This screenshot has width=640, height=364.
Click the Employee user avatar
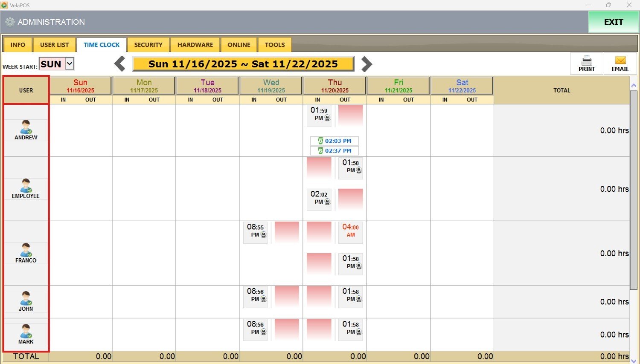point(26,185)
